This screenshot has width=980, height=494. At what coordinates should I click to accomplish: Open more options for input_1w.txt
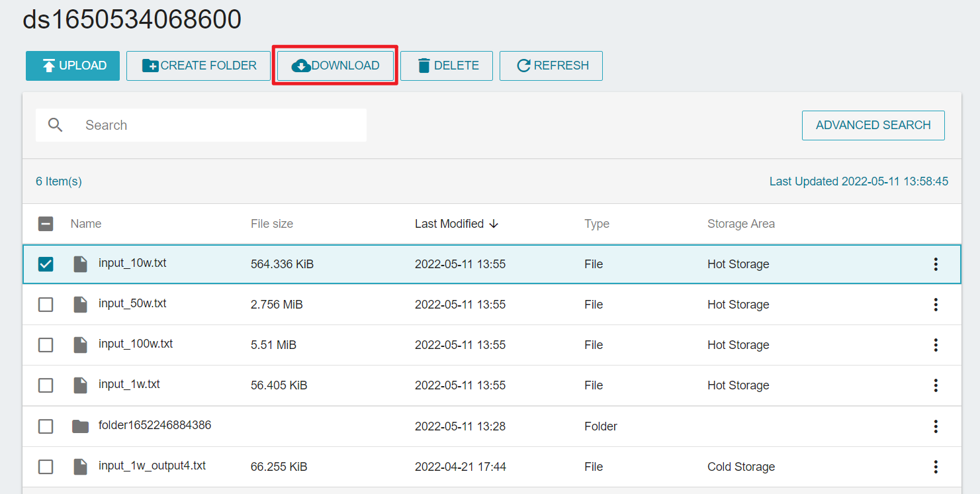936,385
